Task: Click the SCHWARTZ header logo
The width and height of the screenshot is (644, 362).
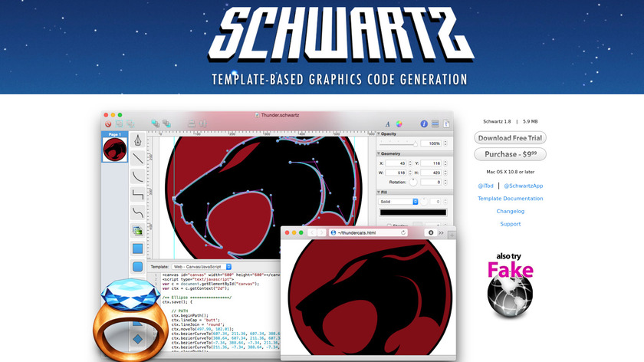Action: [341, 34]
